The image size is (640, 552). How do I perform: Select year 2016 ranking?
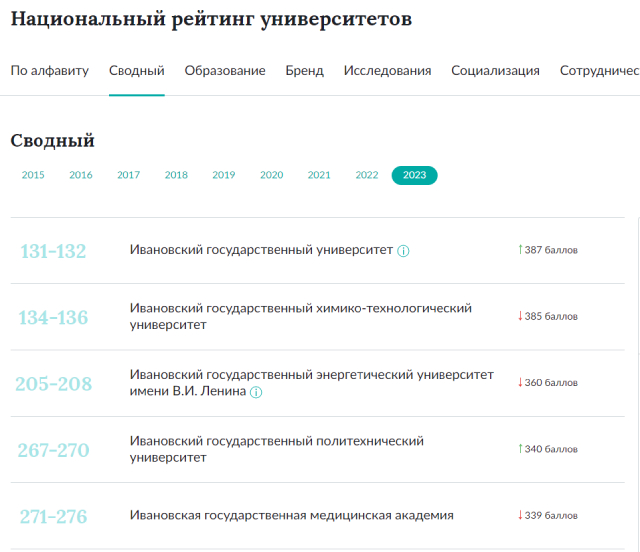pos(81,175)
